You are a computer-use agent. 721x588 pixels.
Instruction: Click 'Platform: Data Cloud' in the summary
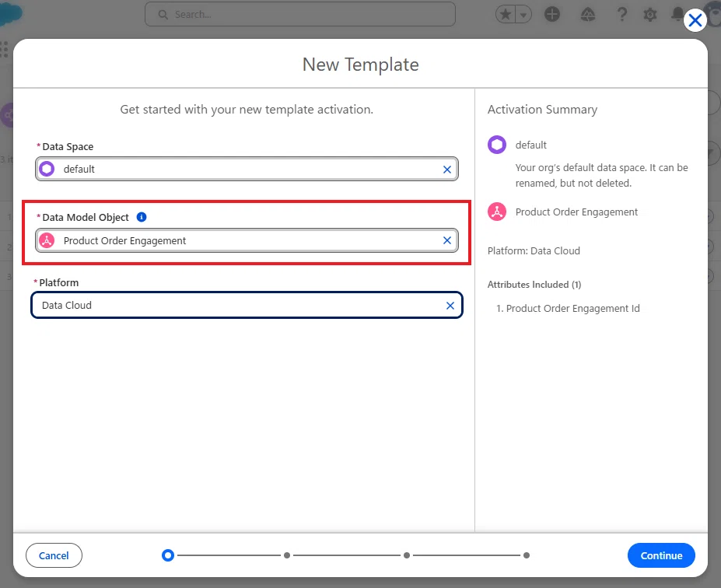(x=534, y=251)
